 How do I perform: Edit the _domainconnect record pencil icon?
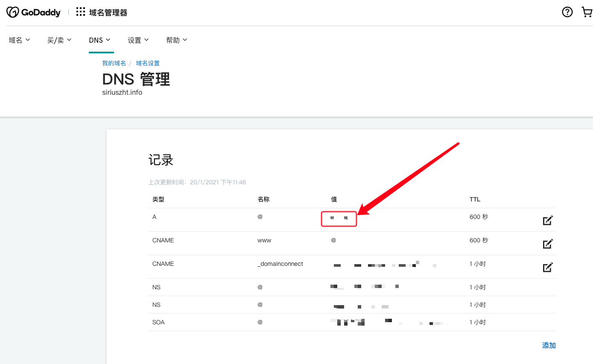click(x=548, y=267)
